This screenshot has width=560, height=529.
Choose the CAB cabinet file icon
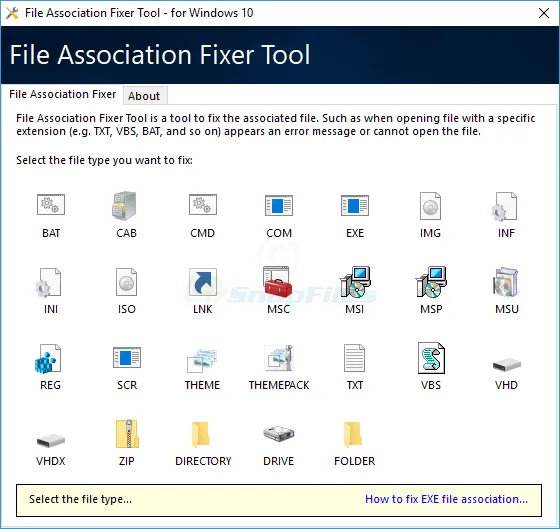click(124, 206)
